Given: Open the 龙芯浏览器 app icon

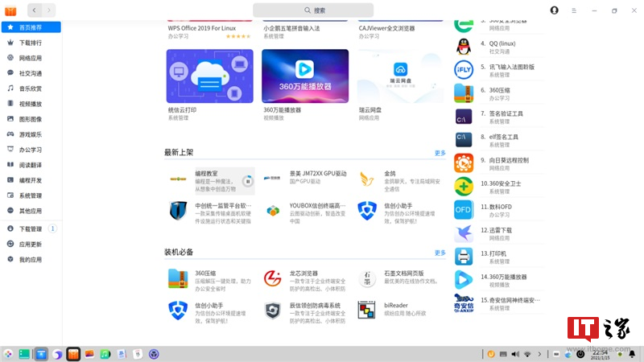Looking at the screenshot, I should click(x=272, y=278).
